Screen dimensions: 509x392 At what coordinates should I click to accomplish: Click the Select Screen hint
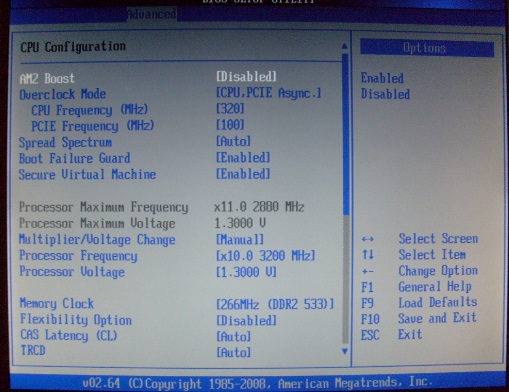click(x=438, y=239)
